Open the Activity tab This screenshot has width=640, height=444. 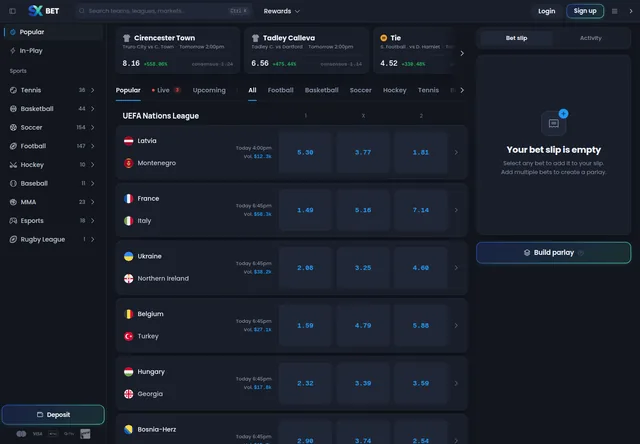(x=591, y=38)
